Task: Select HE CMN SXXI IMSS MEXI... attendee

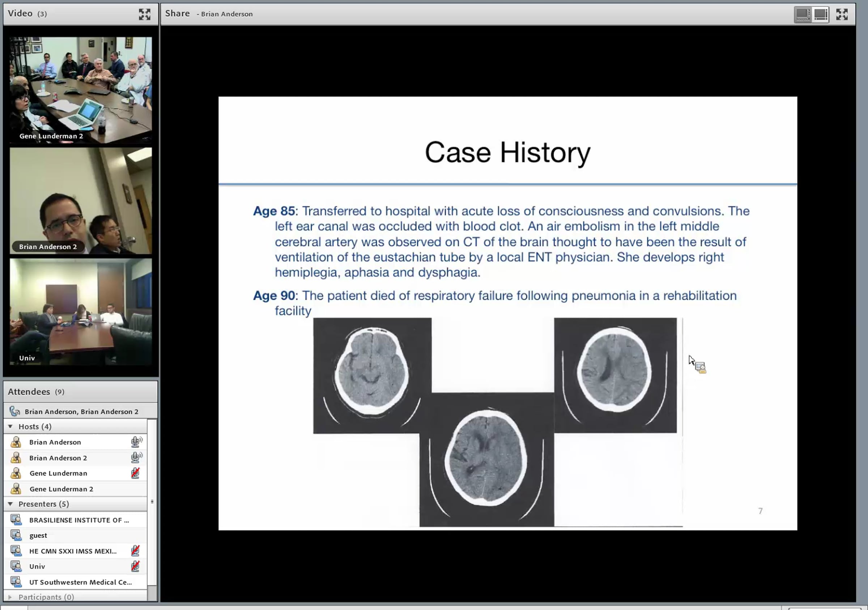Action: coord(75,551)
